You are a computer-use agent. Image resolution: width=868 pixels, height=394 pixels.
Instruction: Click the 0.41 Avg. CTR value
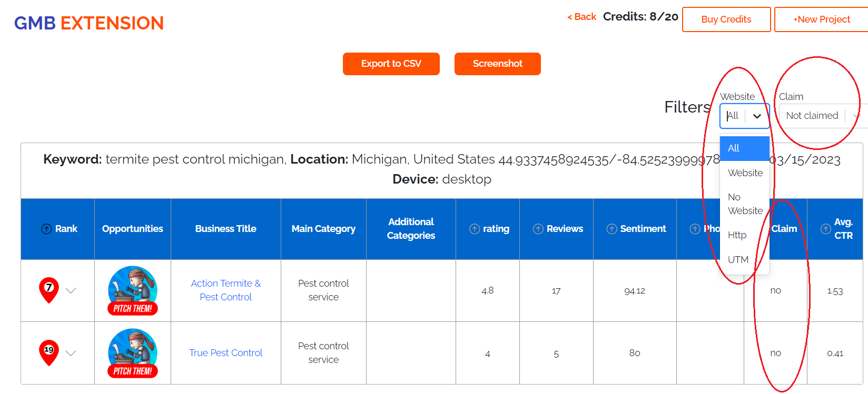tap(835, 353)
